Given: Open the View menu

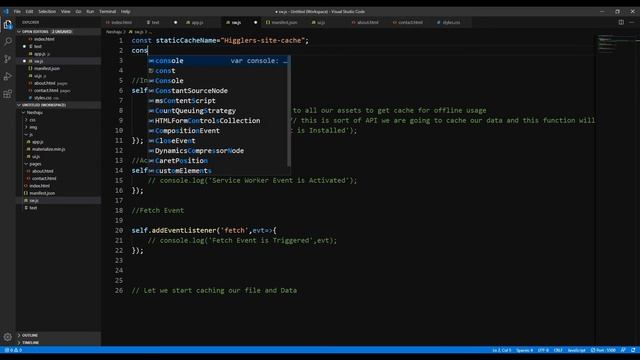Looking at the screenshot, I should click(x=66, y=11).
